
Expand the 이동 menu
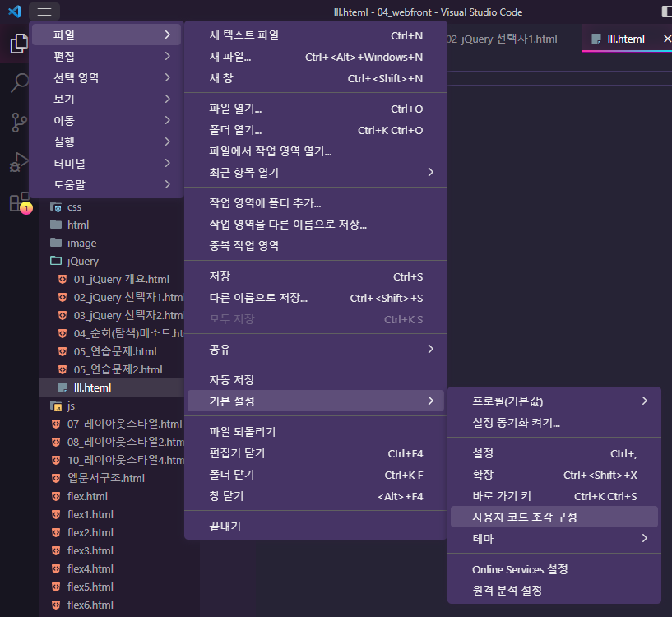point(106,120)
